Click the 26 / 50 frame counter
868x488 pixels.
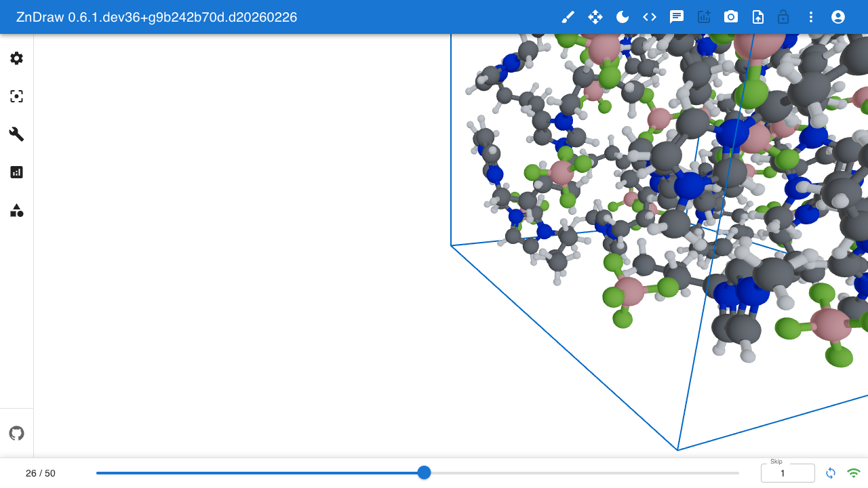tap(41, 473)
